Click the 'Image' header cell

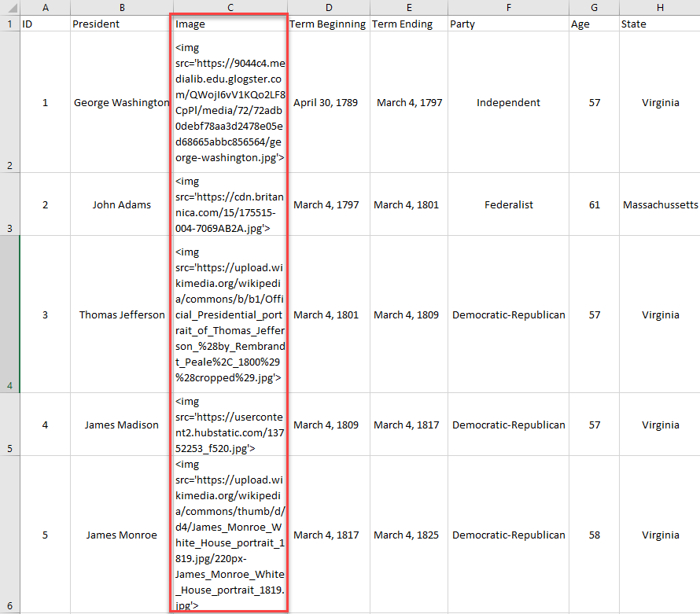coord(230,24)
